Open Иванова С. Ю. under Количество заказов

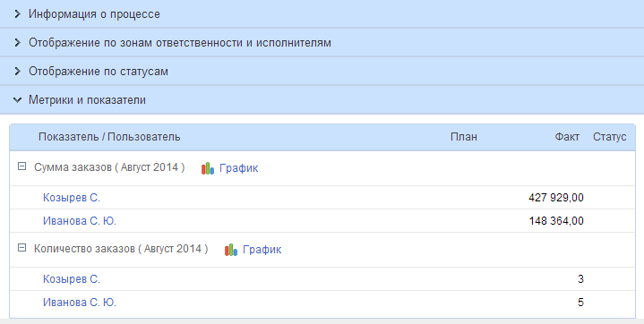point(80,303)
